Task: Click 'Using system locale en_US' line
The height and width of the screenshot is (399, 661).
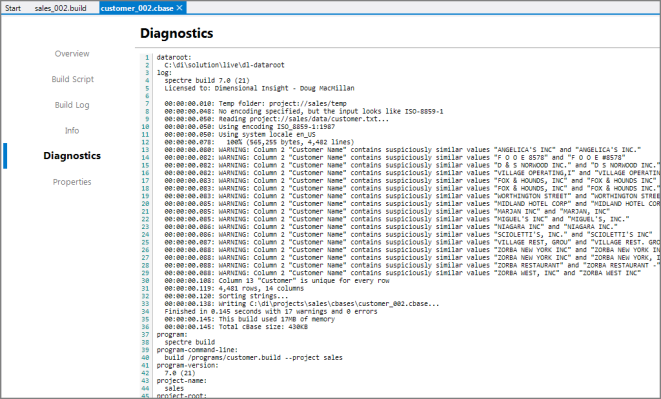Action: (x=240, y=134)
